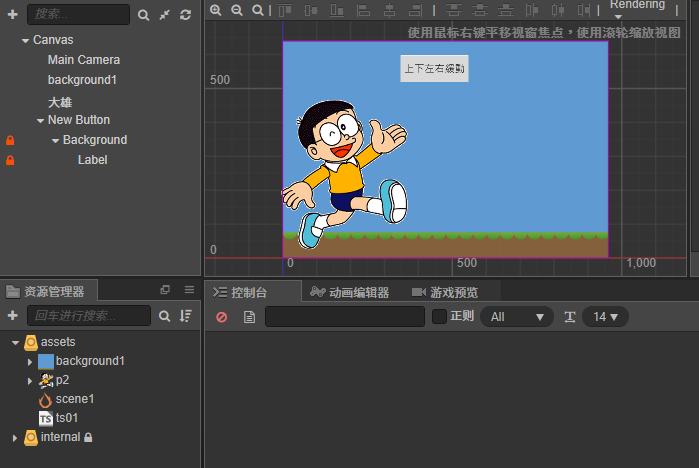Distribute nodes by horizontal centers
The image size is (699, 468).
(x=558, y=10)
